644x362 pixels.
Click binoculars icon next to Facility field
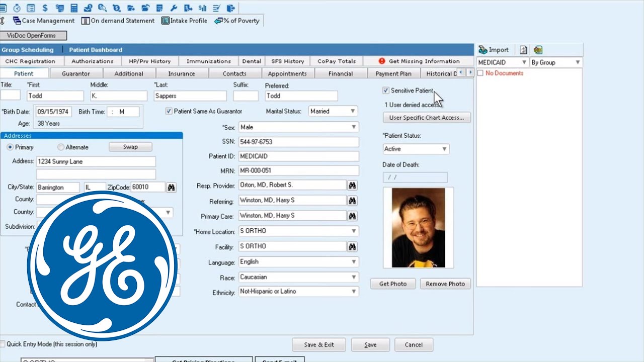352,247
